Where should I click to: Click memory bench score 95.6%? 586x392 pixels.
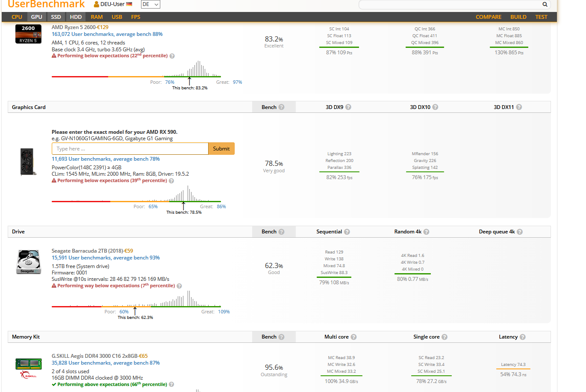pyautogui.click(x=274, y=367)
